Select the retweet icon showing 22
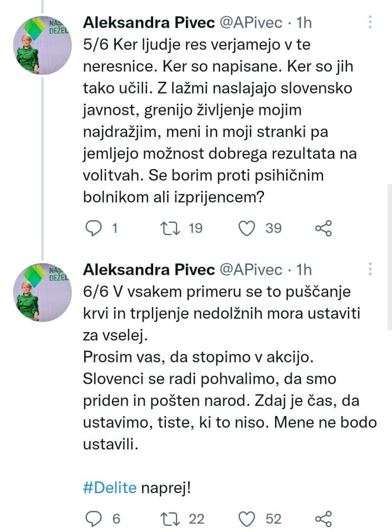The height and width of the screenshot is (532, 392). coord(169,519)
